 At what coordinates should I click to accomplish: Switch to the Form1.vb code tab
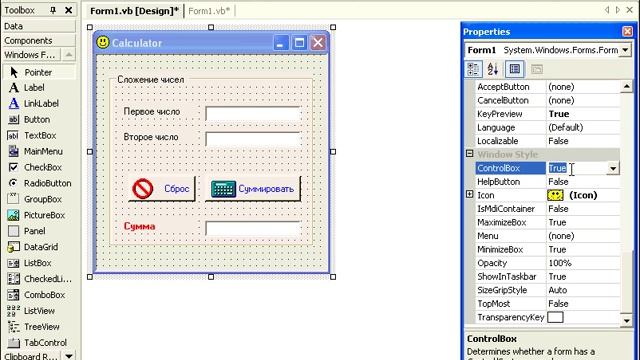point(209,11)
